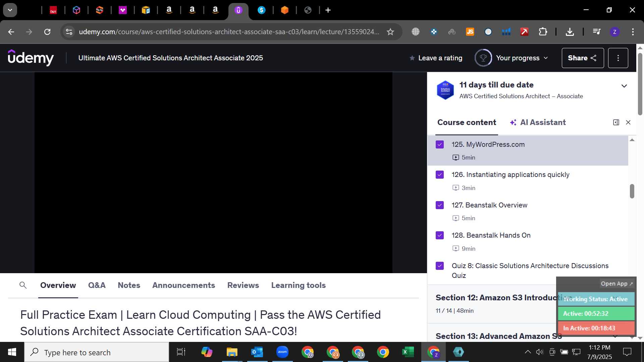Screen dimensions: 644x362
Task: Click the course content list scrollbar thumb
Action: [632, 191]
